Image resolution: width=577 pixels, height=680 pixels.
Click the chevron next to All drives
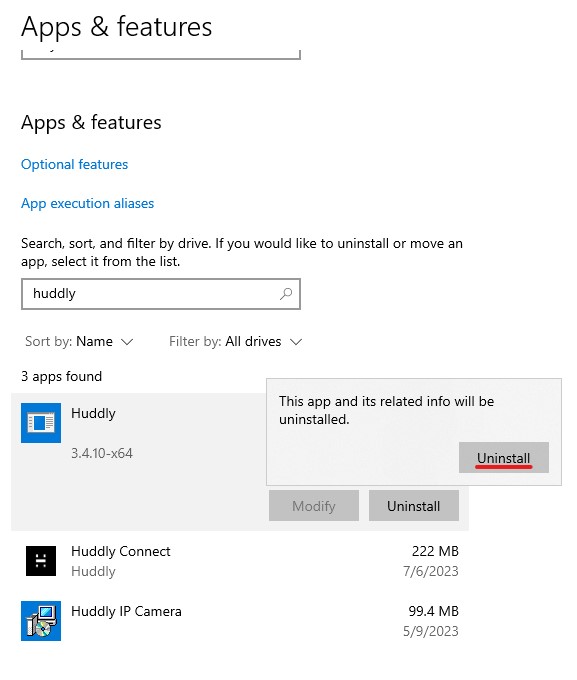pos(296,342)
